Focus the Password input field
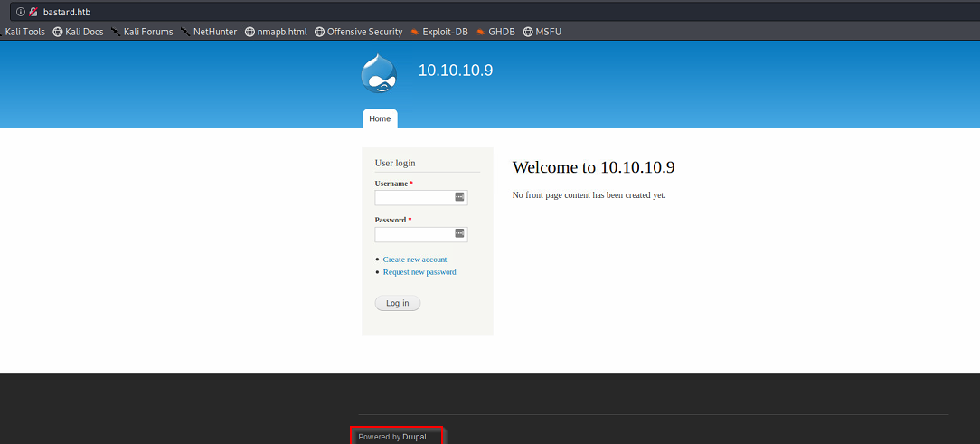 pos(421,234)
